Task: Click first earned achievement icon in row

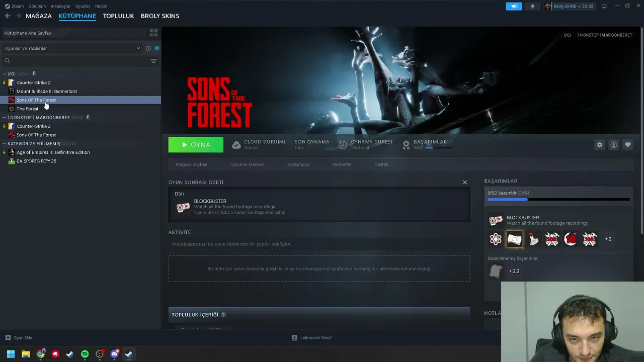Action: click(496, 239)
